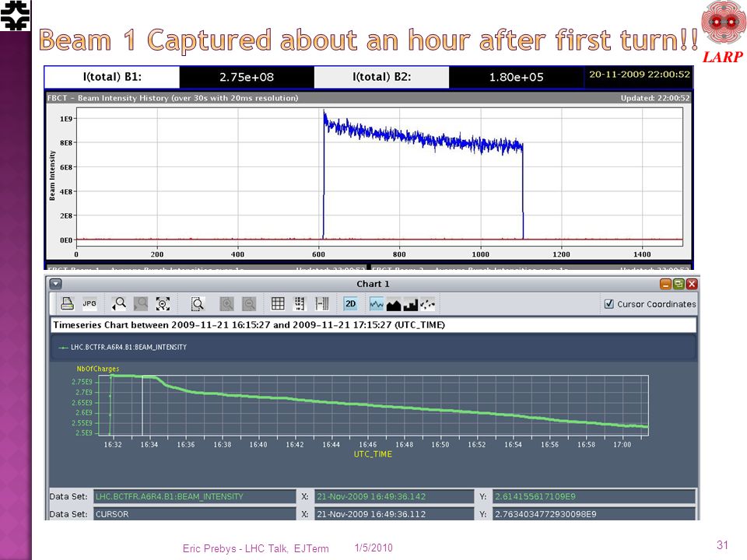
Task: Click X field showing 16:49:36.142
Action: (394, 497)
